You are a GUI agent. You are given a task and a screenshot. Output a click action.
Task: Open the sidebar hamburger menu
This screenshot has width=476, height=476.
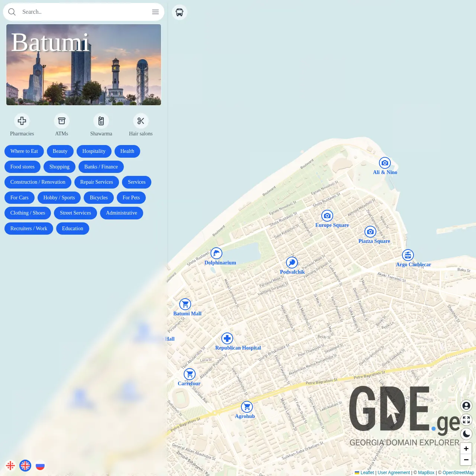click(x=155, y=12)
